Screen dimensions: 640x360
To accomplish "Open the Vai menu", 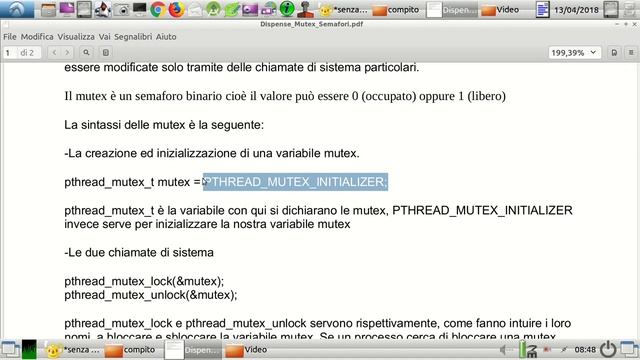I will pyautogui.click(x=104, y=37).
